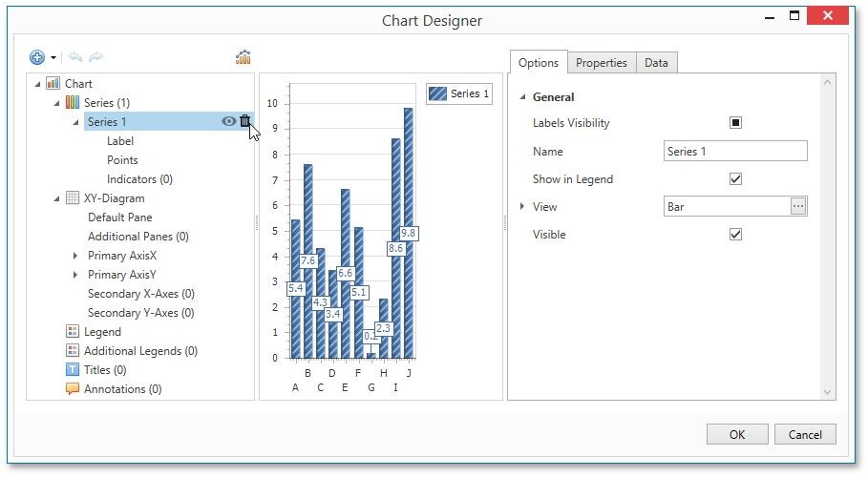Click the Name field containing Series 1
868x477 pixels.
734,151
